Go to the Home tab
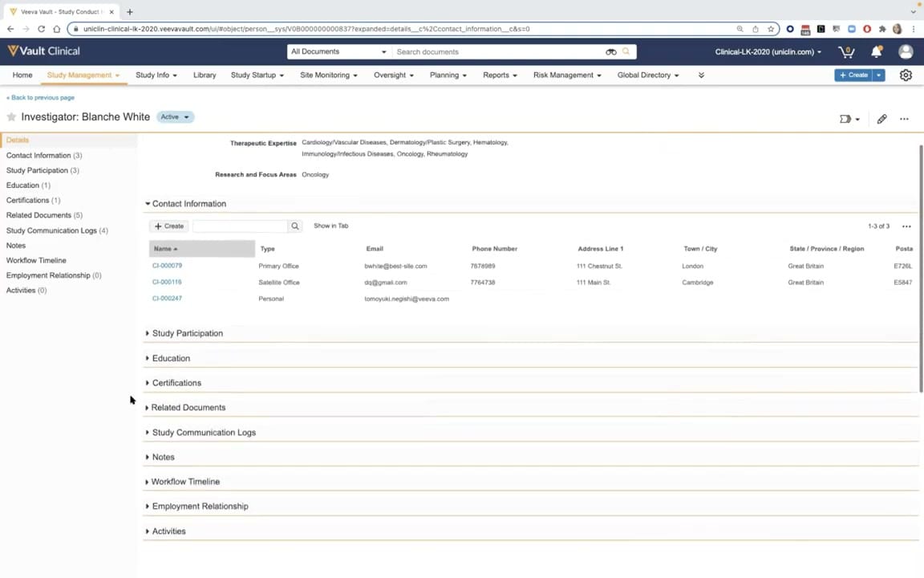924x578 pixels. pyautogui.click(x=22, y=75)
